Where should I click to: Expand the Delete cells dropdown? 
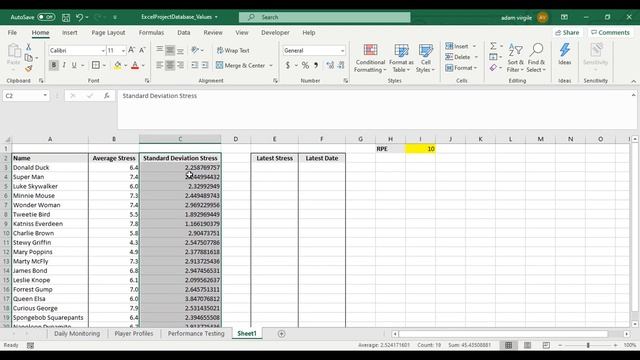(x=476, y=57)
